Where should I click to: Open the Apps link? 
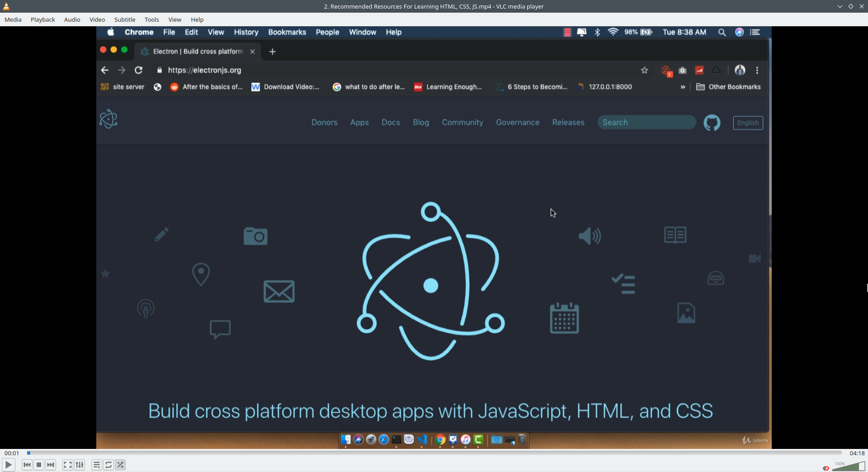click(359, 122)
